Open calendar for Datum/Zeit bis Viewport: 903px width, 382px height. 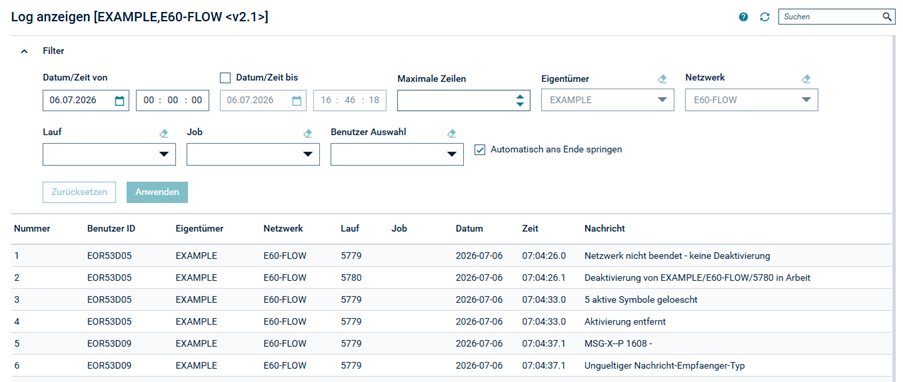coord(297,100)
